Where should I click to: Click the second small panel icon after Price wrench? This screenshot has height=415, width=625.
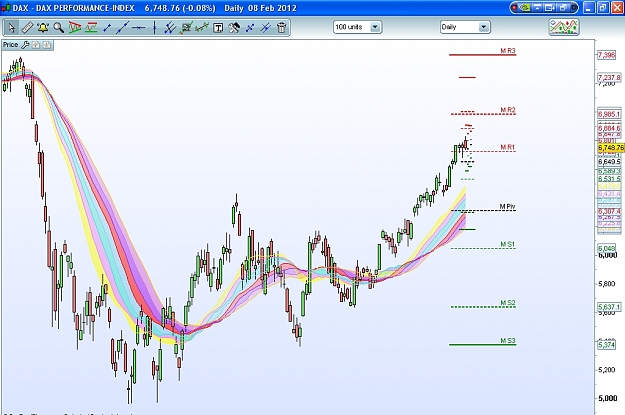click(x=47, y=45)
